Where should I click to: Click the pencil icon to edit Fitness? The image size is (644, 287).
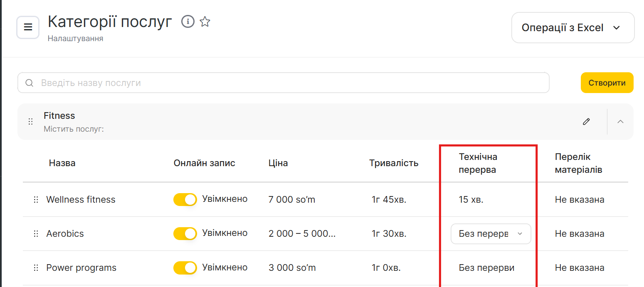coord(586,122)
